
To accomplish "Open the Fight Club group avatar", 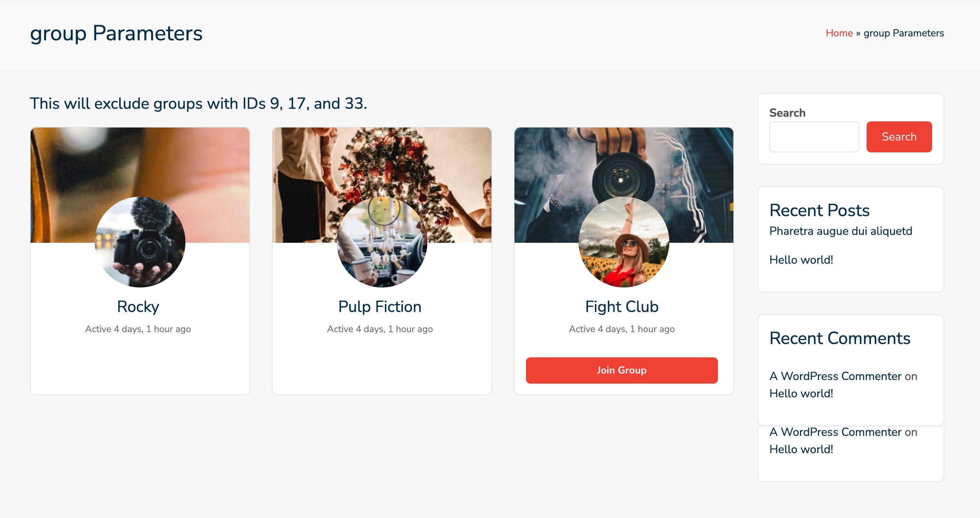I will pos(624,242).
